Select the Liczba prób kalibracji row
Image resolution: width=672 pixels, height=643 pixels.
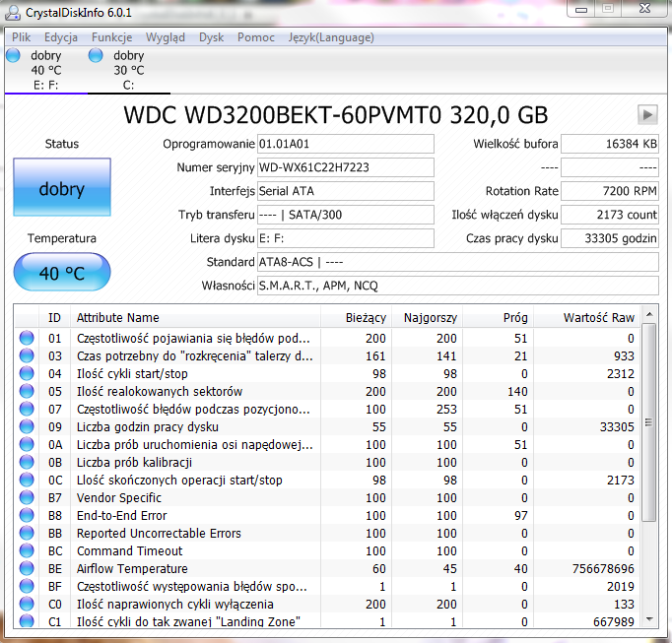[327, 462]
